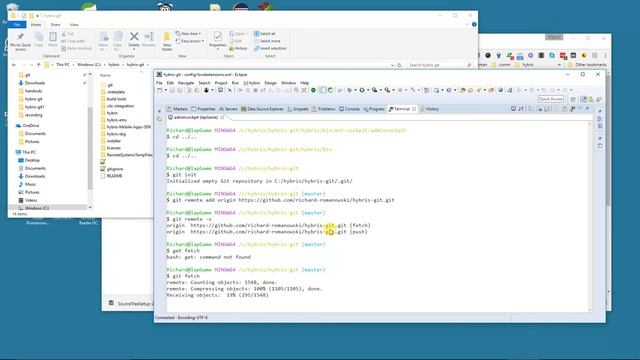640x360 pixels.
Task: Select the README file in file list
Action: (114, 176)
